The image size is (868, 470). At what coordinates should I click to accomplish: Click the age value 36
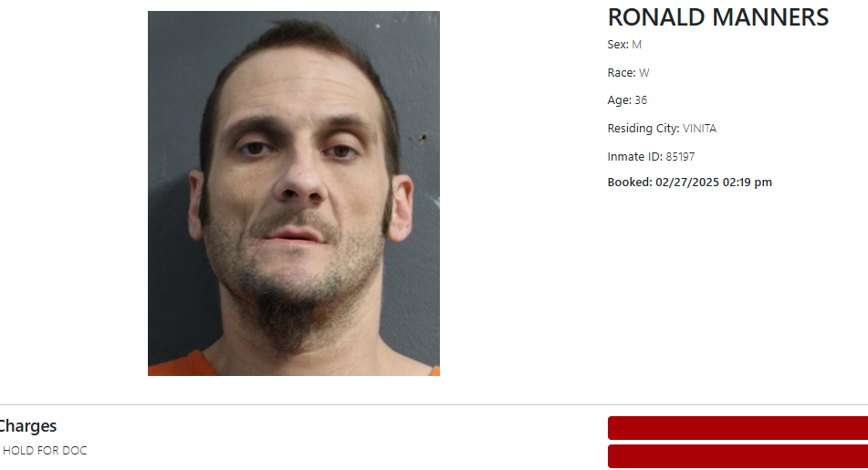point(641,100)
